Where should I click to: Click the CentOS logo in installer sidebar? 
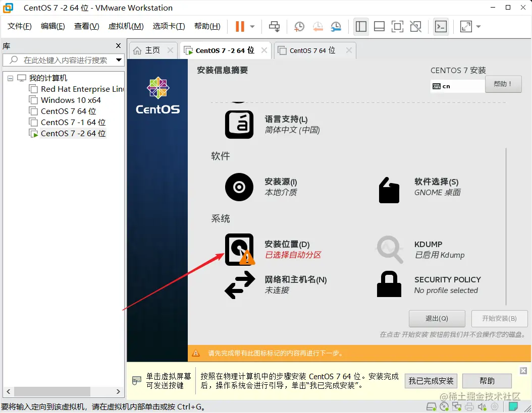click(x=158, y=96)
